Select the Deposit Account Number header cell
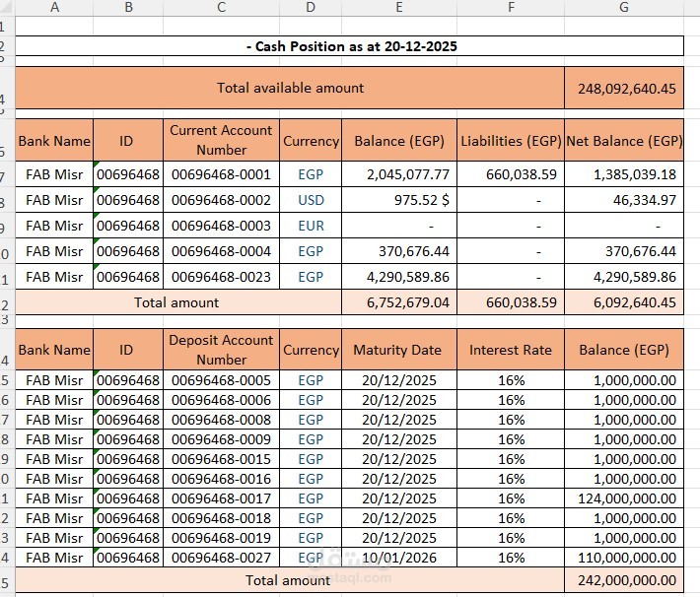This screenshot has width=700, height=597. (x=222, y=350)
